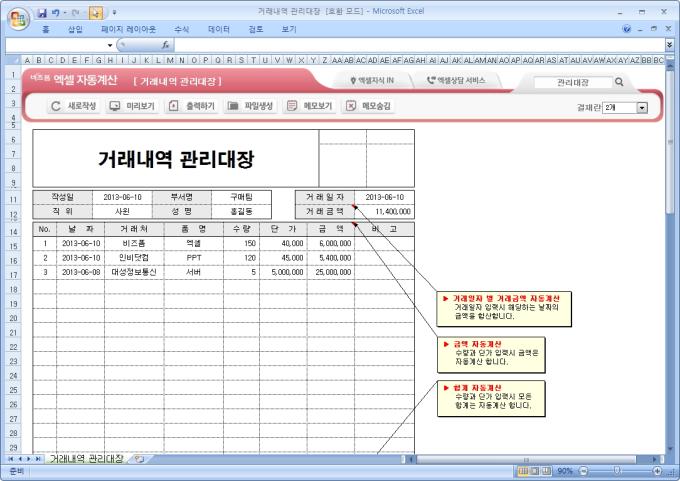Click the 금액 자동계산 memo note
Screen dimensions: 680x481
pyautogui.click(x=491, y=355)
